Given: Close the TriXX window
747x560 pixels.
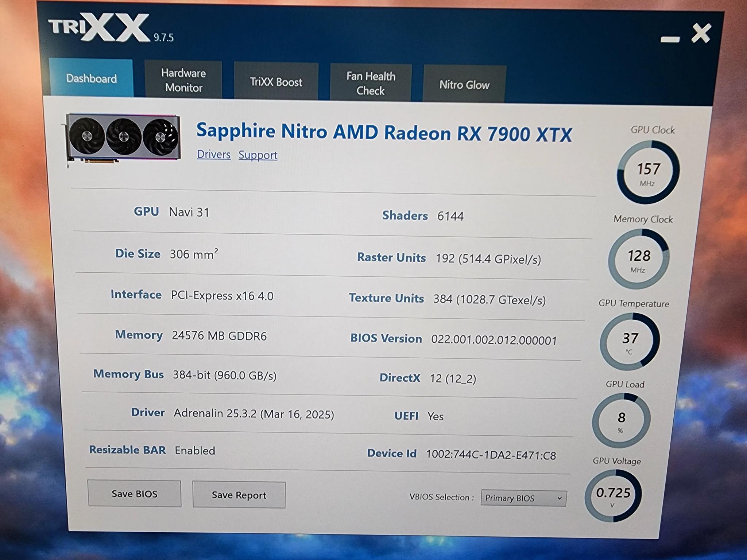Looking at the screenshot, I should tap(701, 34).
